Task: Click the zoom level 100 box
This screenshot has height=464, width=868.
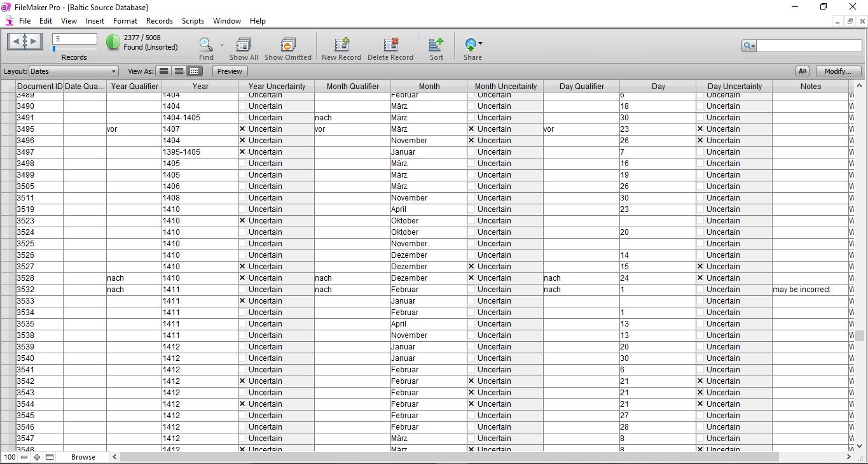Action: point(10,457)
